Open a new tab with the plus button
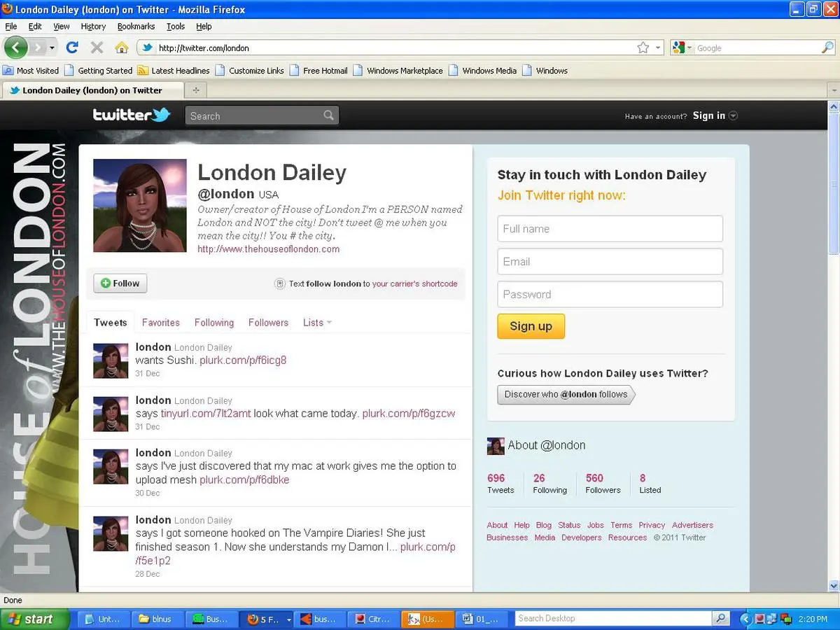This screenshot has height=630, width=840. [x=195, y=90]
